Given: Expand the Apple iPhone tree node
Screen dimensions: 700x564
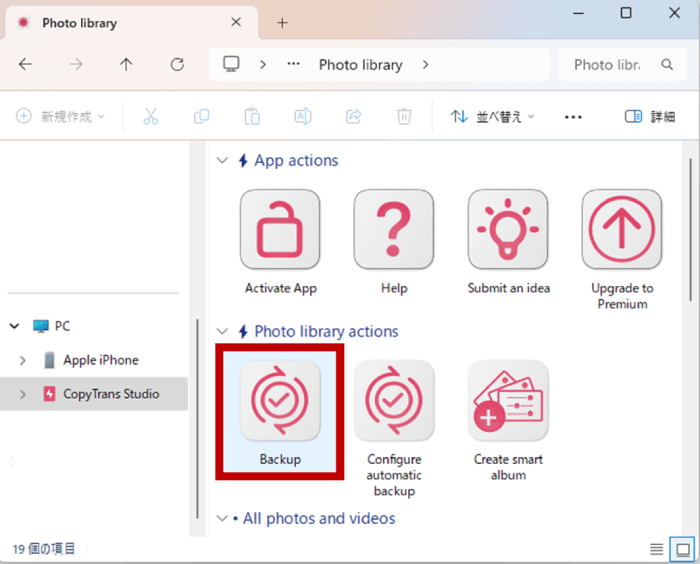Looking at the screenshot, I should [x=23, y=360].
